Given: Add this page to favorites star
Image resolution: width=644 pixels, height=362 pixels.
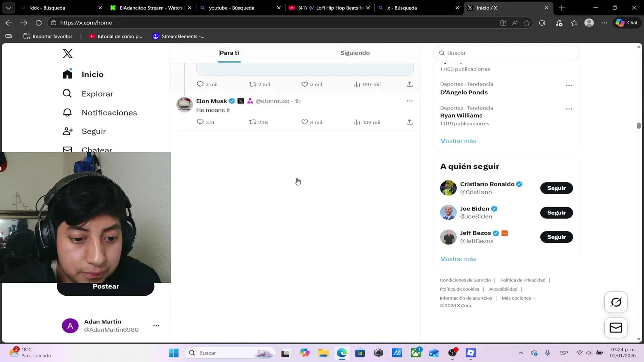Looking at the screenshot, I should point(527,23).
